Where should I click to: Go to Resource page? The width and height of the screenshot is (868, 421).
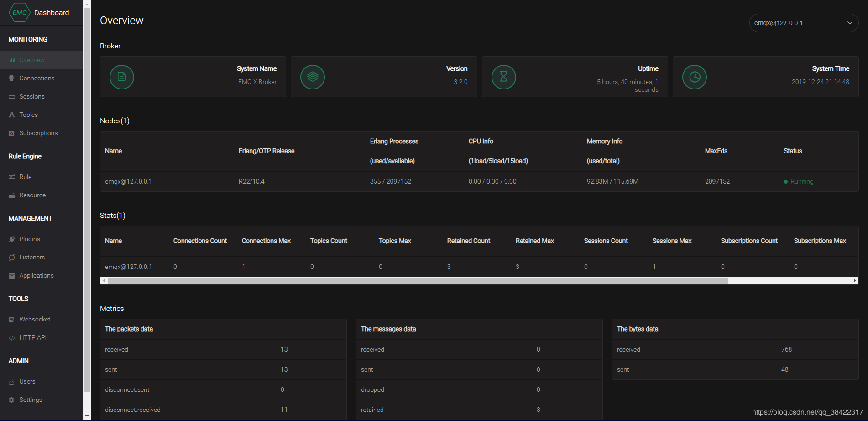(42, 195)
